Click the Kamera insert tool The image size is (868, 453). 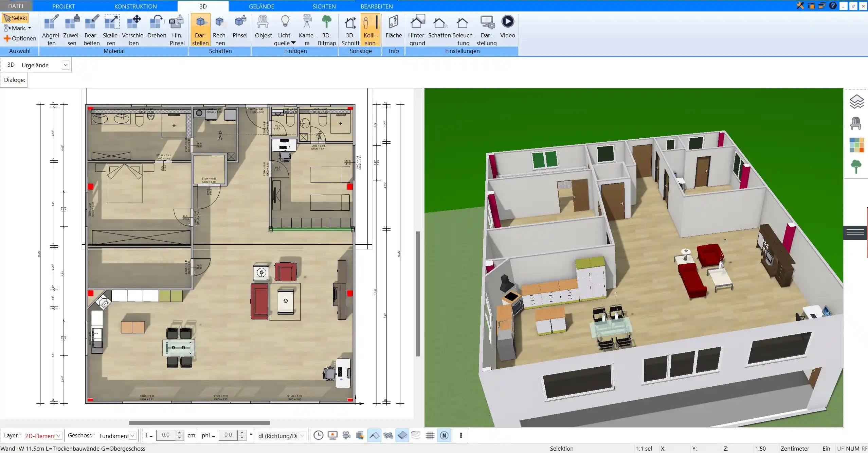click(x=307, y=30)
